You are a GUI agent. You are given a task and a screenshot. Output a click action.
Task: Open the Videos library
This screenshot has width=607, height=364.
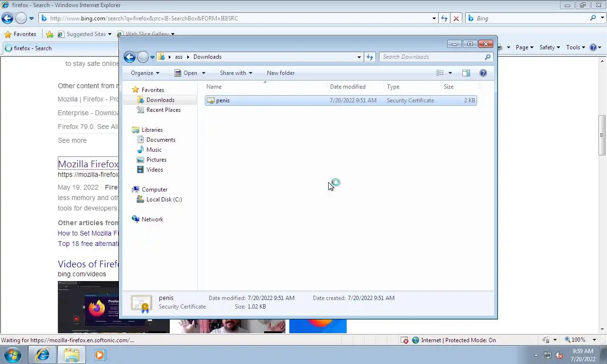155,170
